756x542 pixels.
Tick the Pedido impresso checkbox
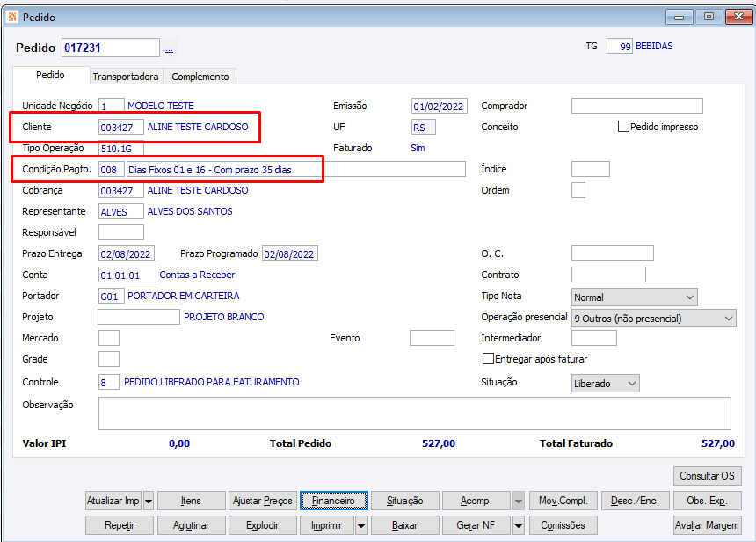coord(623,127)
